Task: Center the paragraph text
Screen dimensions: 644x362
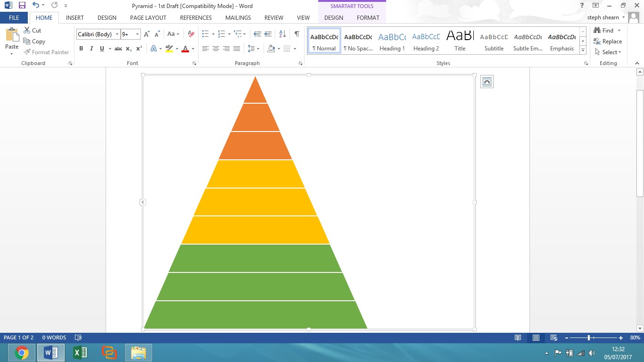Action: (216, 49)
